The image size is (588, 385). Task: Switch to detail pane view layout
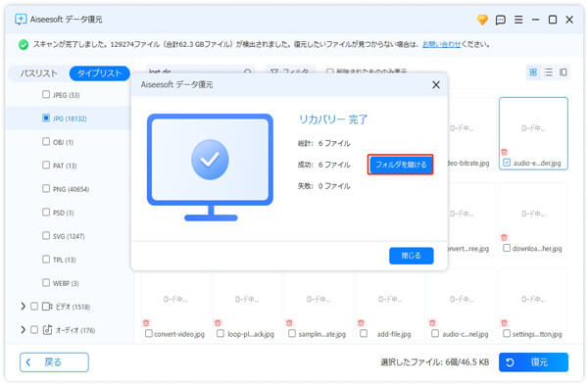(563, 72)
